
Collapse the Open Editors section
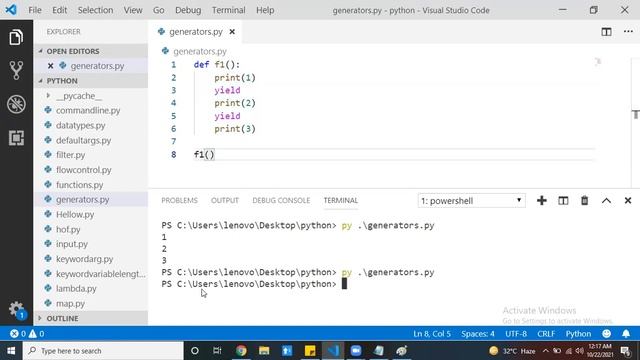pos(91,51)
